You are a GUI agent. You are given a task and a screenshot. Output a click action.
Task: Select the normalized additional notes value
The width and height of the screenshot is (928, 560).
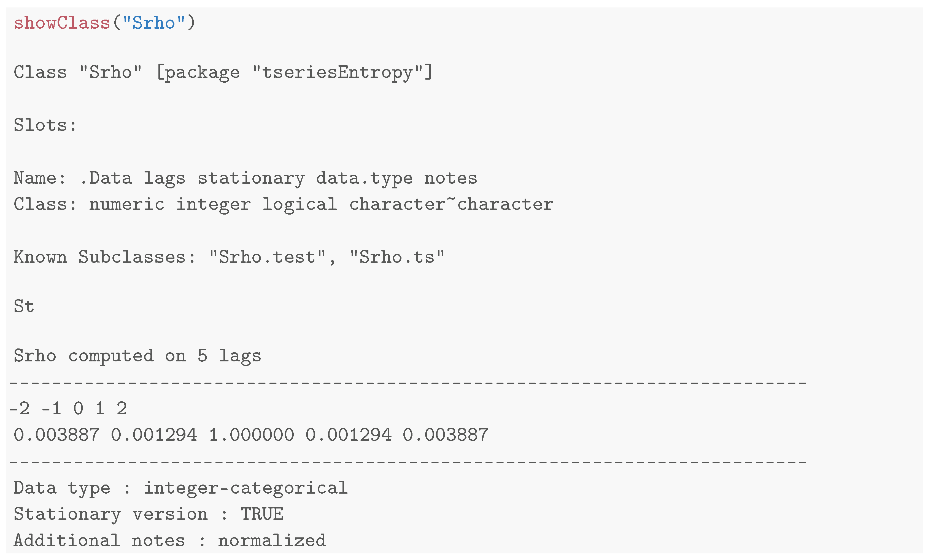coord(272,541)
